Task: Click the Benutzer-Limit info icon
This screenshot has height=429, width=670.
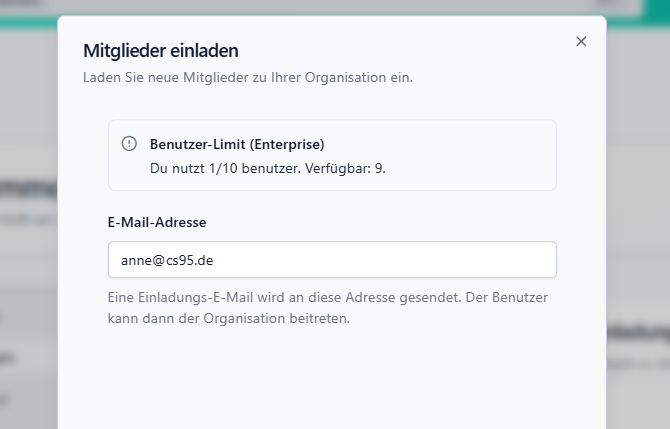Action: pos(129,144)
